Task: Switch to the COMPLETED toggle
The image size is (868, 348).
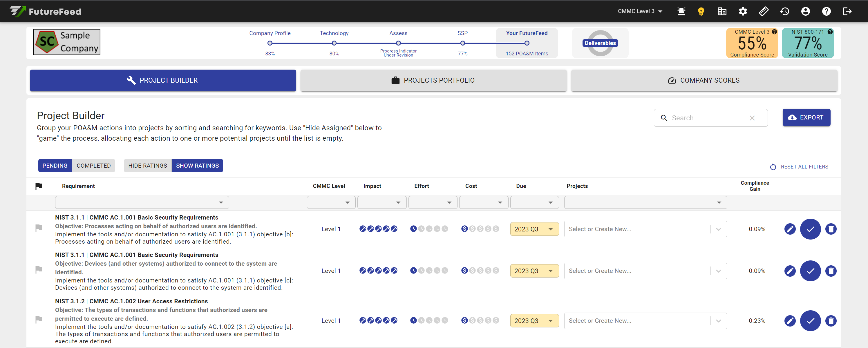Action: click(x=93, y=166)
